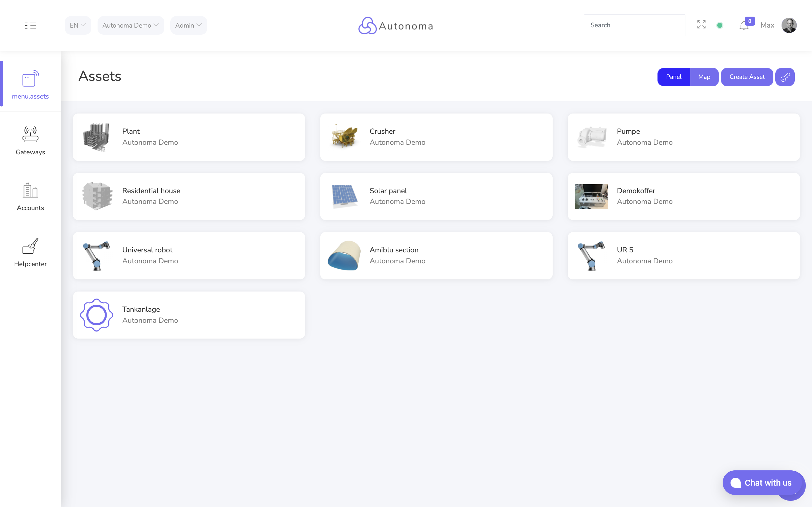
Task: Open the menu.assets sidebar section
Action: 30,84
